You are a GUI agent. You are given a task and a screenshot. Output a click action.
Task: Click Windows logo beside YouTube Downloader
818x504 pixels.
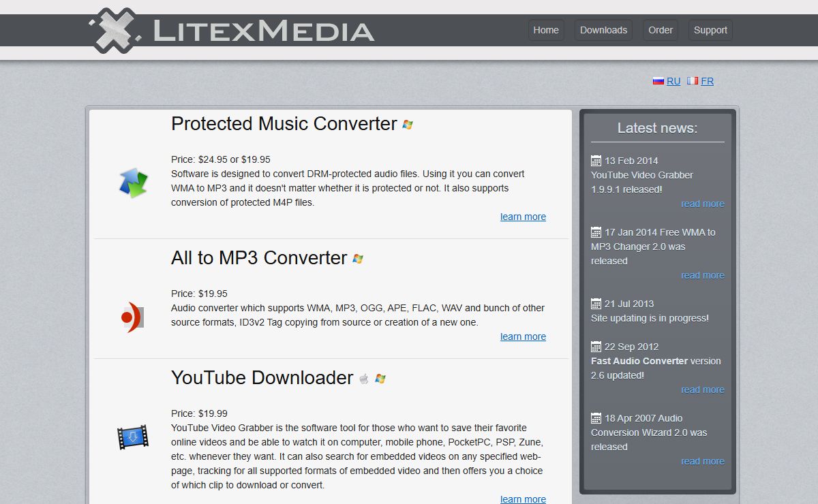pos(380,379)
